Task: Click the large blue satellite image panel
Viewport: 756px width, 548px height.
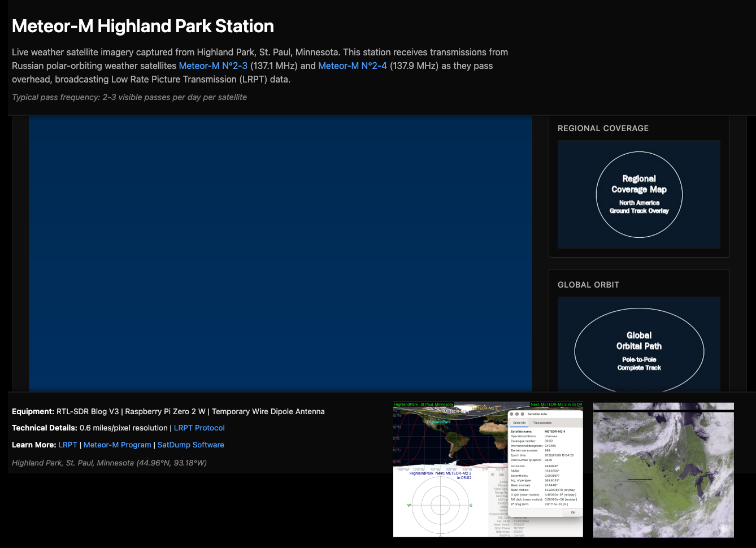Action: click(x=280, y=253)
